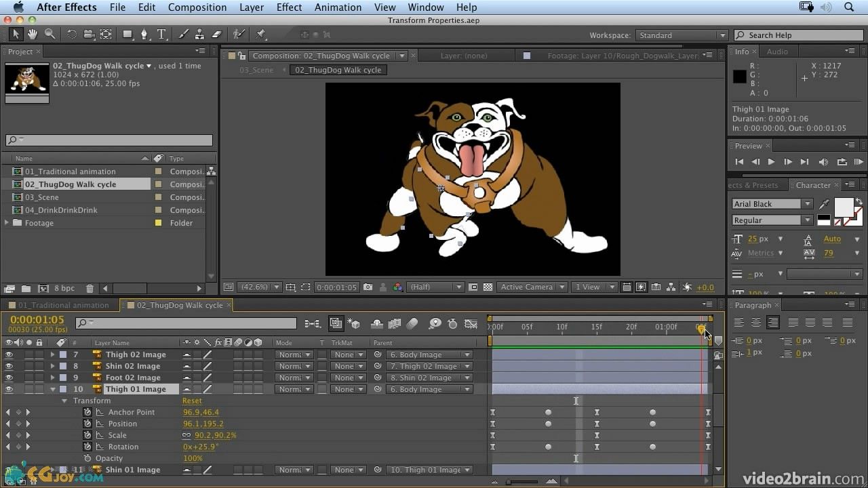Open the Workspace Standard dropdown
The height and width of the screenshot is (488, 868).
tap(682, 35)
